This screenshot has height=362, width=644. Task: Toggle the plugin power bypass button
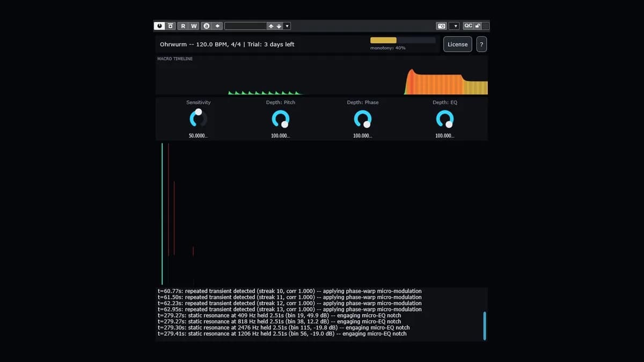[159, 26]
